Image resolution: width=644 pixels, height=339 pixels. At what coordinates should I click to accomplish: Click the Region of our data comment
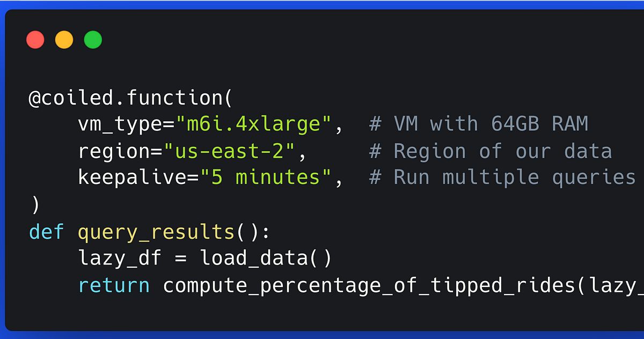click(x=491, y=151)
